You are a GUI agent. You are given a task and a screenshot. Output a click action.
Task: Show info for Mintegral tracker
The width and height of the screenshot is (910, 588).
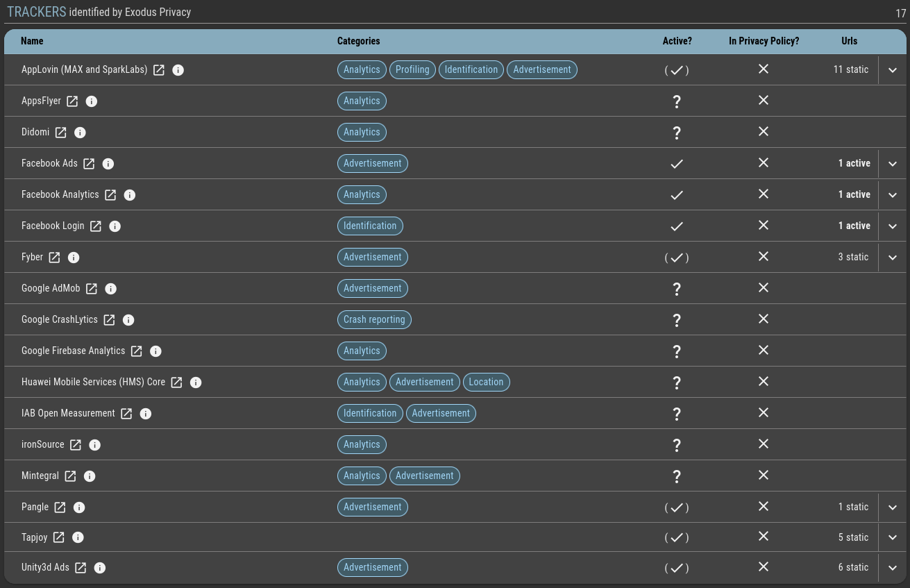point(90,476)
